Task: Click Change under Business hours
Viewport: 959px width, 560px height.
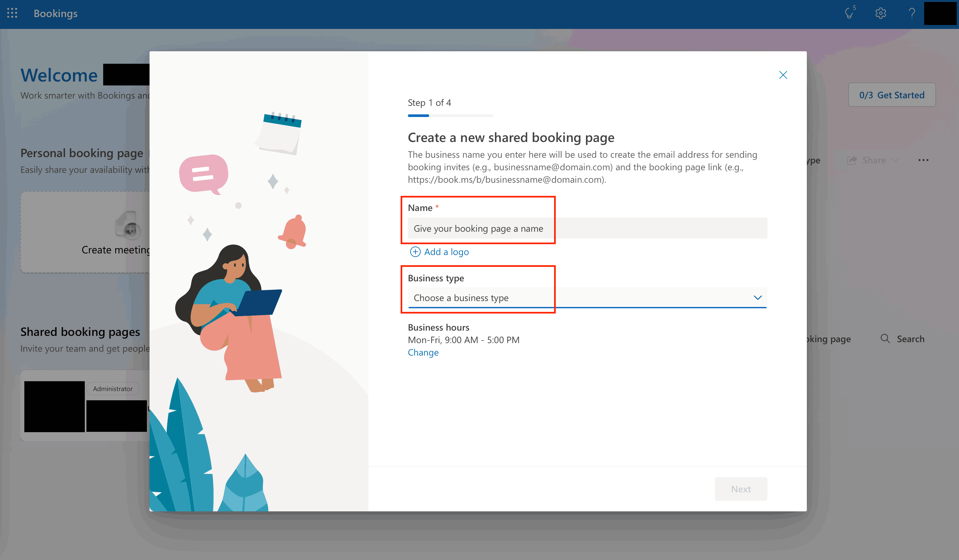Action: [x=423, y=352]
